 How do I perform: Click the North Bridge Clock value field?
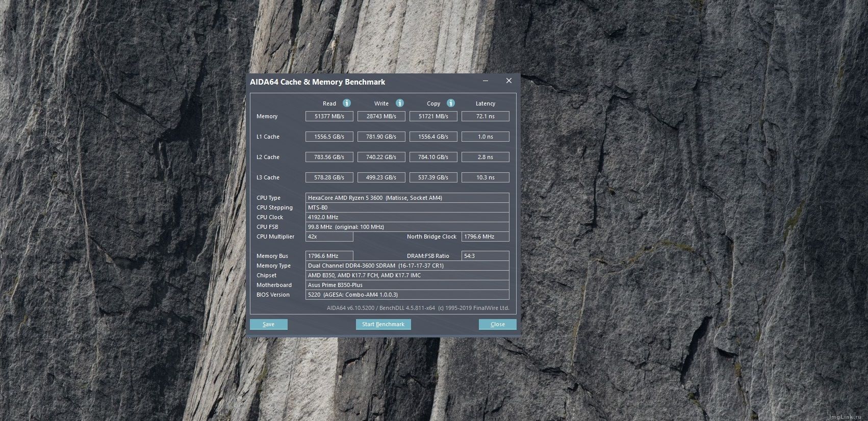coord(485,236)
